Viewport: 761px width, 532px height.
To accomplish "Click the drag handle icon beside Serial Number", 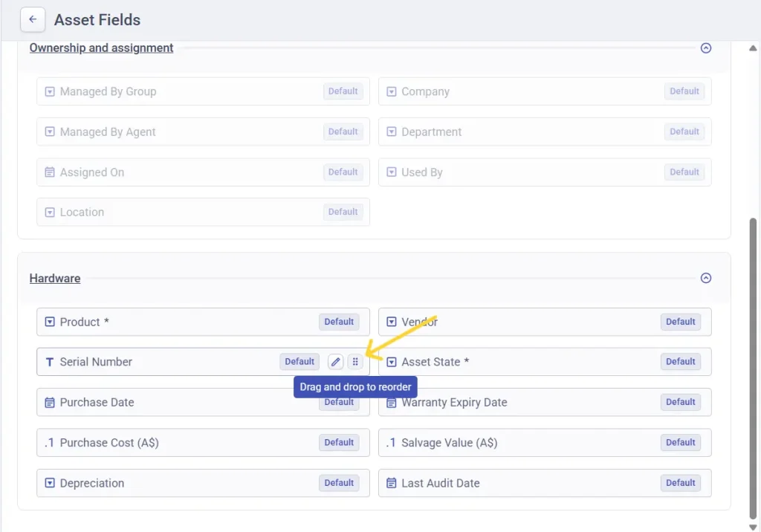I will (x=355, y=361).
